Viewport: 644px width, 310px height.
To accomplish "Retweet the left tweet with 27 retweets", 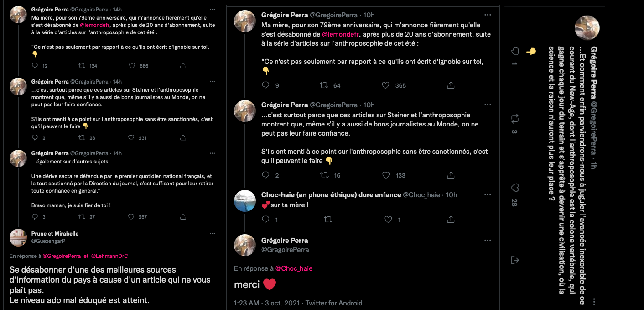I will 83,217.
